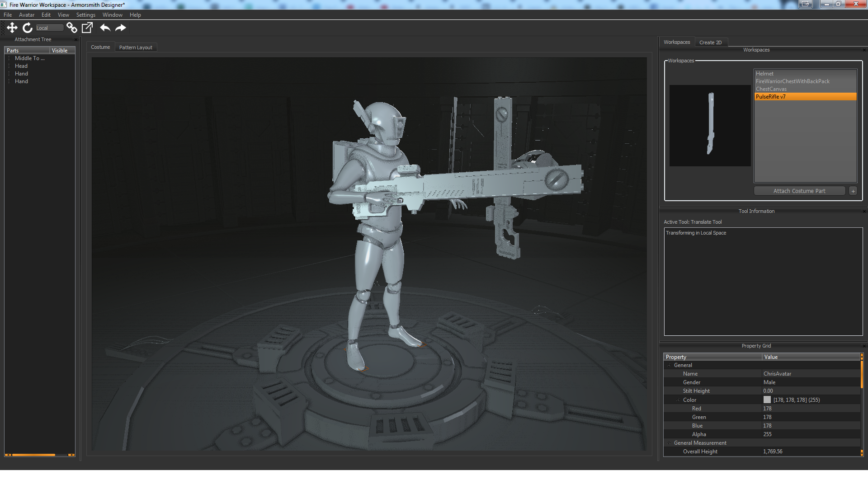Collapse the General section in Property Grid
The height and width of the screenshot is (480, 868).
point(670,365)
